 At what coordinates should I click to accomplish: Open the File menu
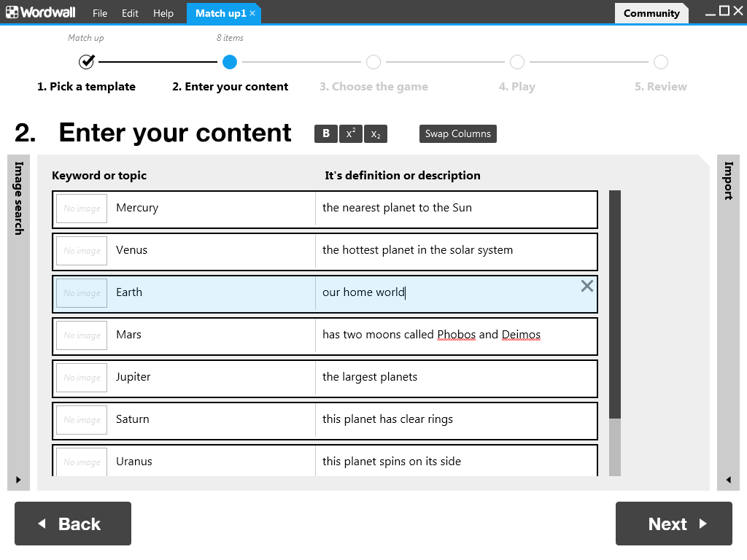click(100, 13)
